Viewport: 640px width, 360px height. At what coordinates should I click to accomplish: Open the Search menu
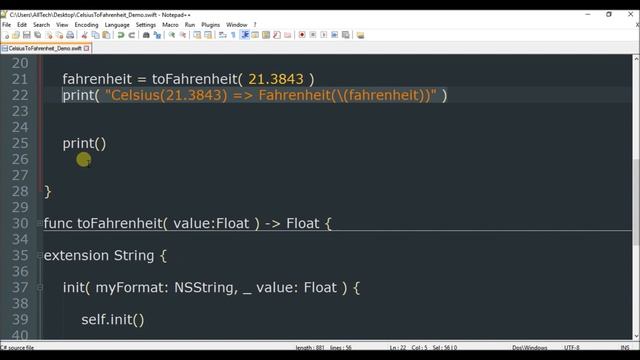41,25
